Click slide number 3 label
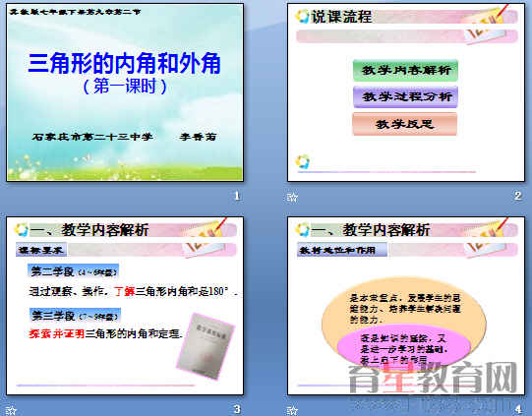Screen dimensions: 532x416 pyautogui.click(x=237, y=409)
